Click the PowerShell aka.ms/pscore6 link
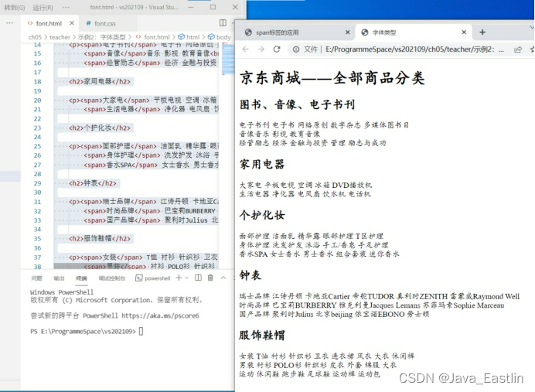 160,315
